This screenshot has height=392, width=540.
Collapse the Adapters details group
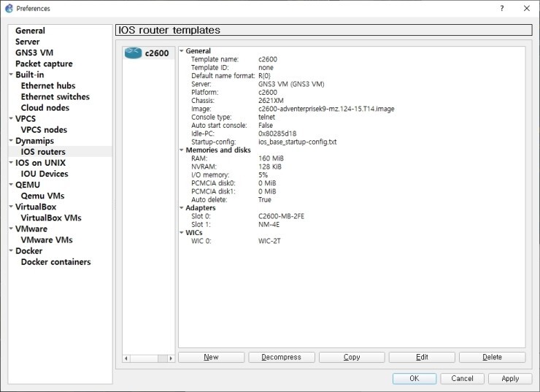point(182,208)
